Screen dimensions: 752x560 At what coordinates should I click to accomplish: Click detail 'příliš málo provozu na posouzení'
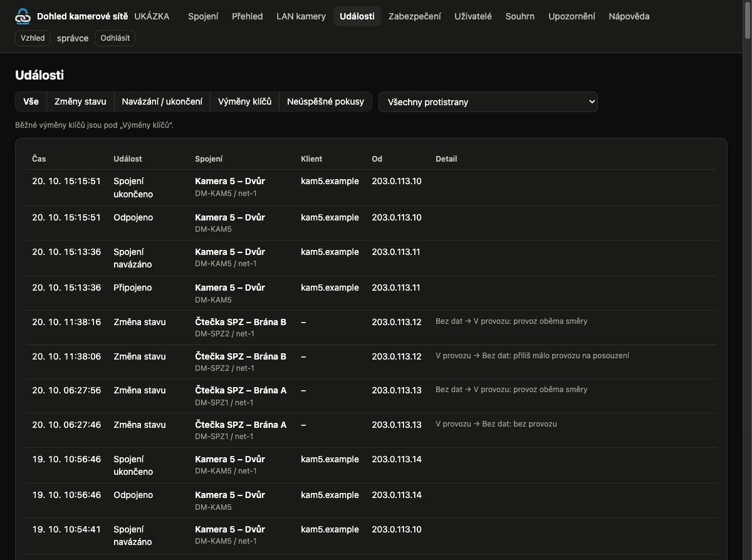(x=571, y=356)
